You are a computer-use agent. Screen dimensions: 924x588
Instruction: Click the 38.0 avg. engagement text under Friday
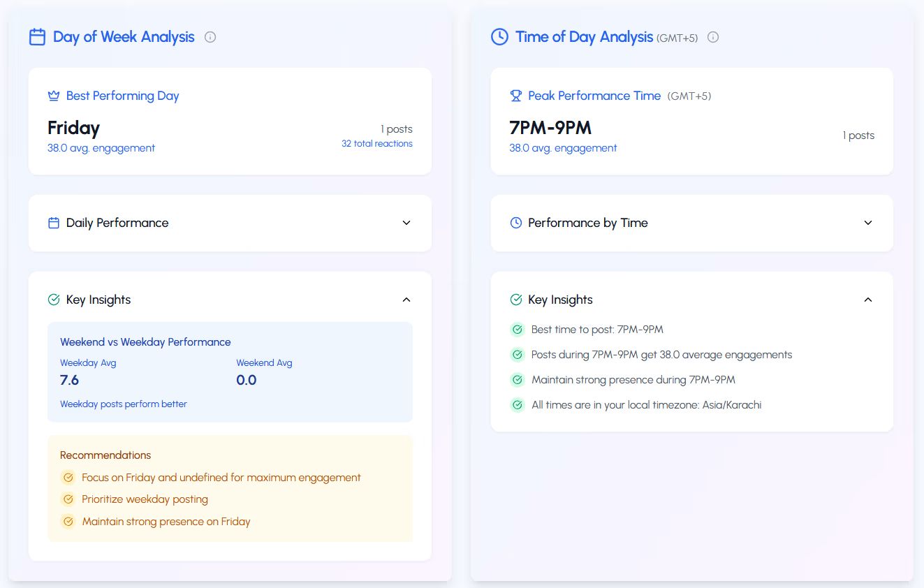click(x=101, y=148)
